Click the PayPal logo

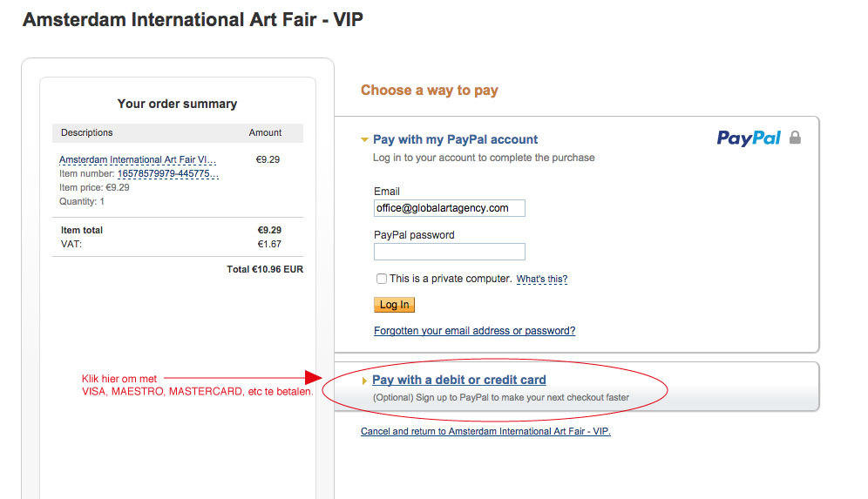[x=749, y=138]
